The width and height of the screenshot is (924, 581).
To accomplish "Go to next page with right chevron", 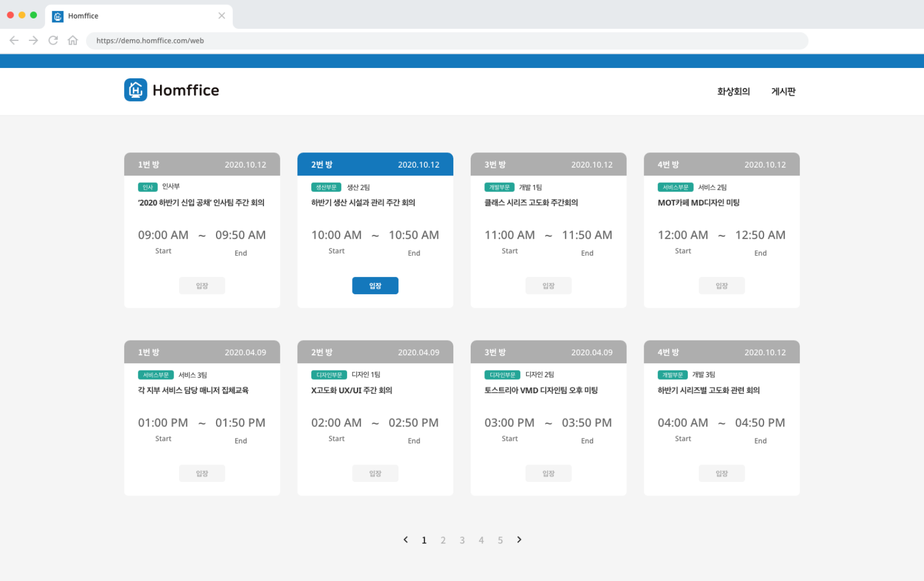I will click(519, 540).
